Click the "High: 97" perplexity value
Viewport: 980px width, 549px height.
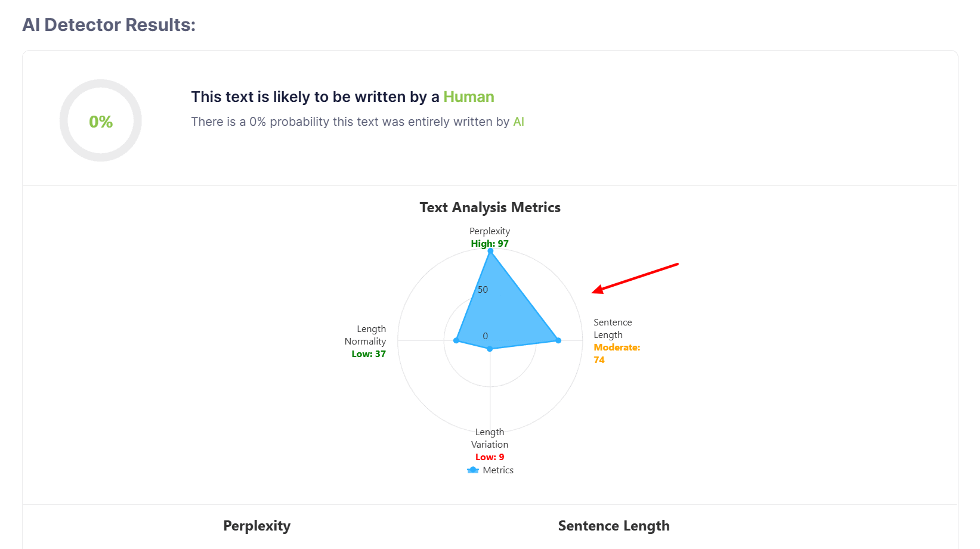(490, 244)
